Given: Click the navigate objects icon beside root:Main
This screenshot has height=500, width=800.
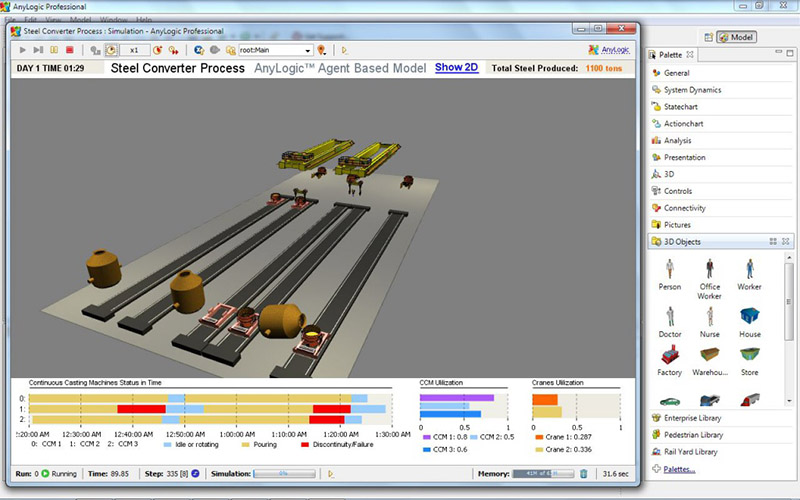Looking at the screenshot, I should coord(231,50).
